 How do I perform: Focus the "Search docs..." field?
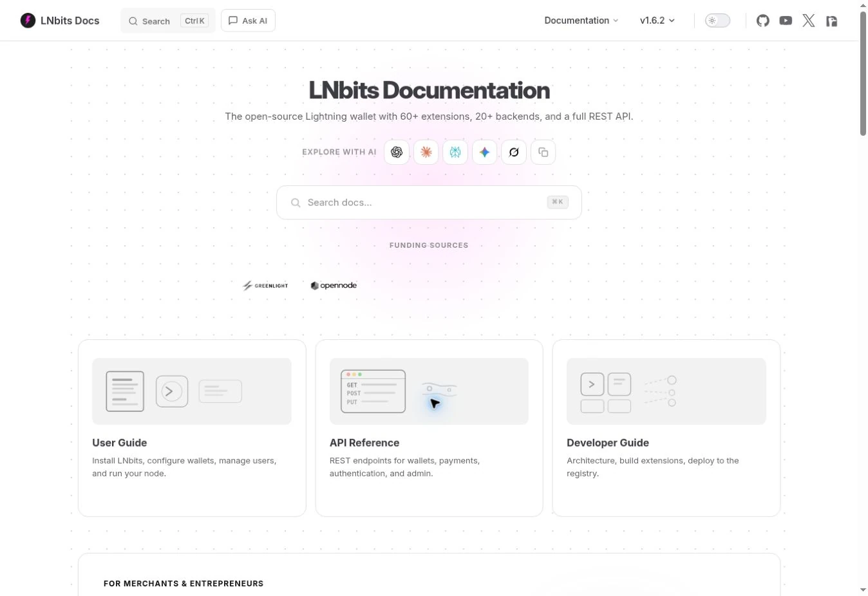pos(429,203)
